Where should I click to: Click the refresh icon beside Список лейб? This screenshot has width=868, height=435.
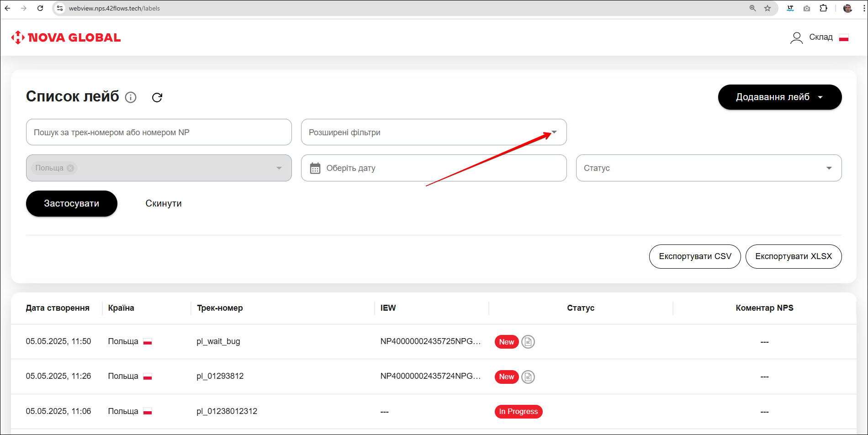pyautogui.click(x=157, y=97)
